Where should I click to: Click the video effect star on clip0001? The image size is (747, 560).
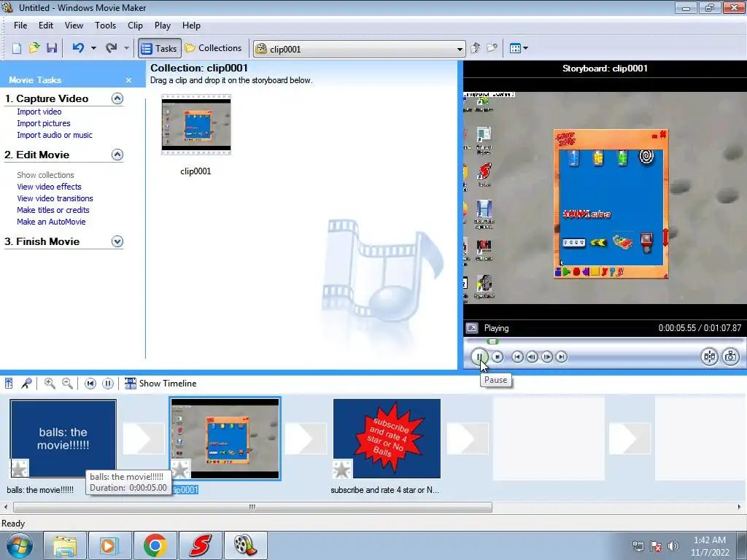pos(181,470)
